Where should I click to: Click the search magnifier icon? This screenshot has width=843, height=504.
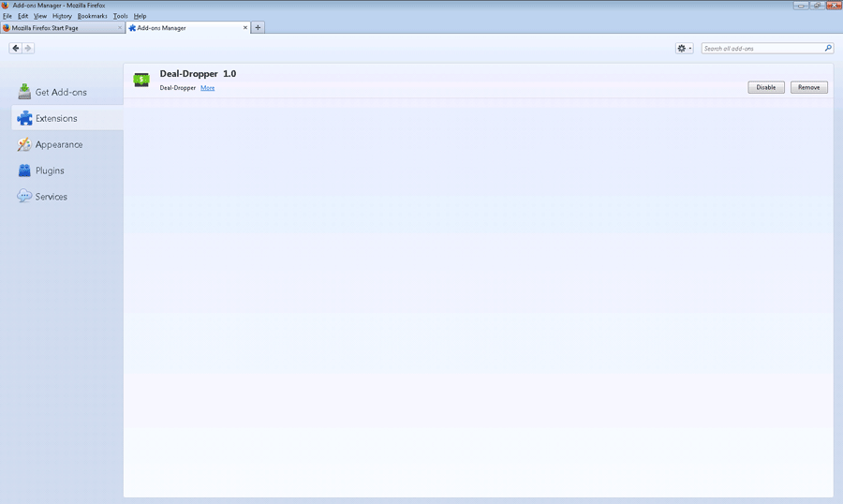(x=828, y=48)
